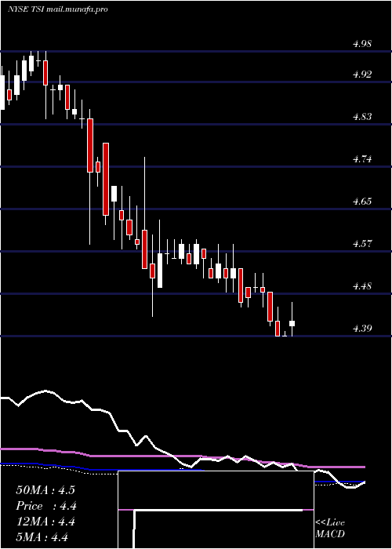Click the 4.57 price axis label
Image resolution: width=392 pixels, height=549 pixels.
click(362, 244)
